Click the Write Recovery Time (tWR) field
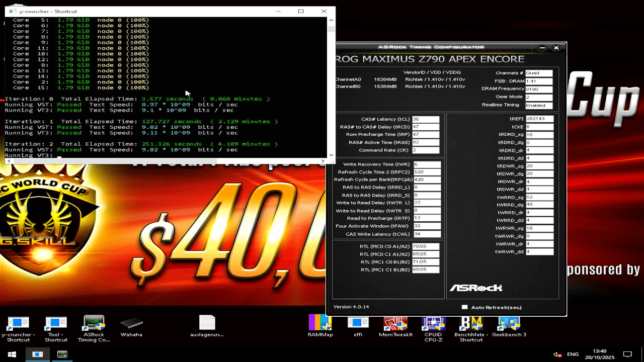This screenshot has height=362, width=644. 427,164
